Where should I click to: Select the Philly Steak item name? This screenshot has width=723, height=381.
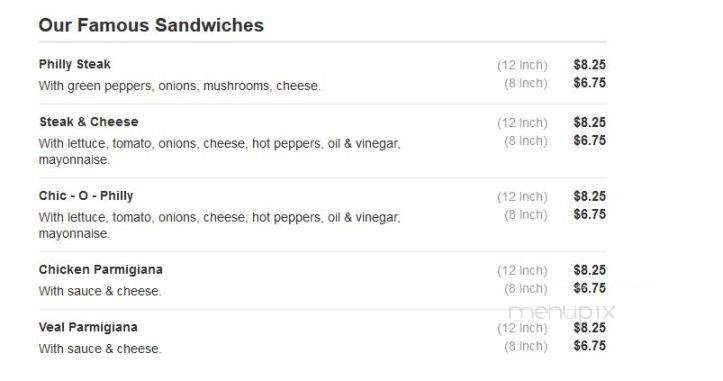(x=75, y=64)
